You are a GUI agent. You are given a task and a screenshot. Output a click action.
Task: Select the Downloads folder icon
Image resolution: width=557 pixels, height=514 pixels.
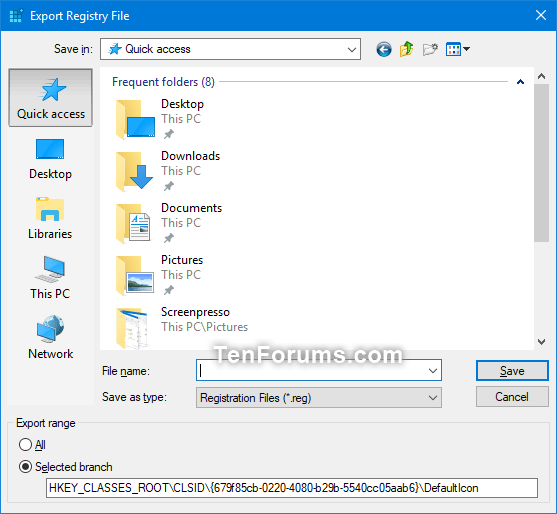pos(135,172)
